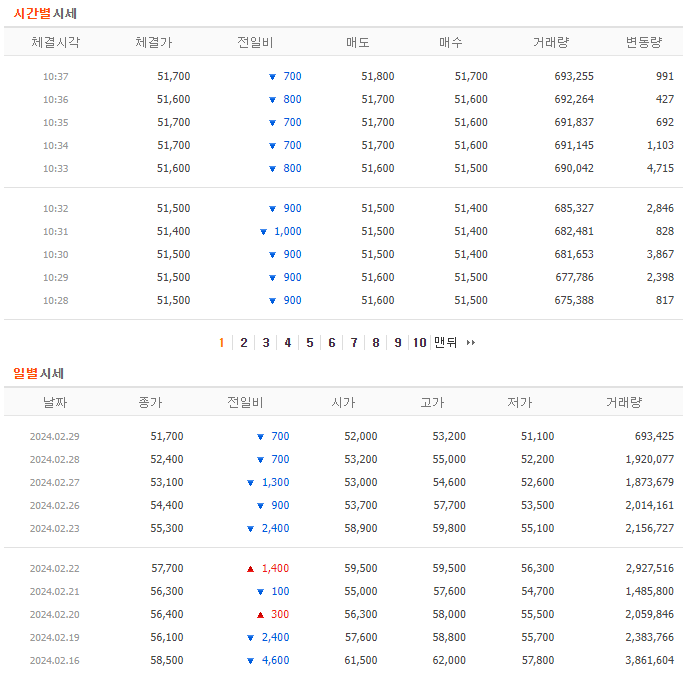Click the down arrow icon in 10:37 row
683x677 pixels.
click(x=273, y=77)
